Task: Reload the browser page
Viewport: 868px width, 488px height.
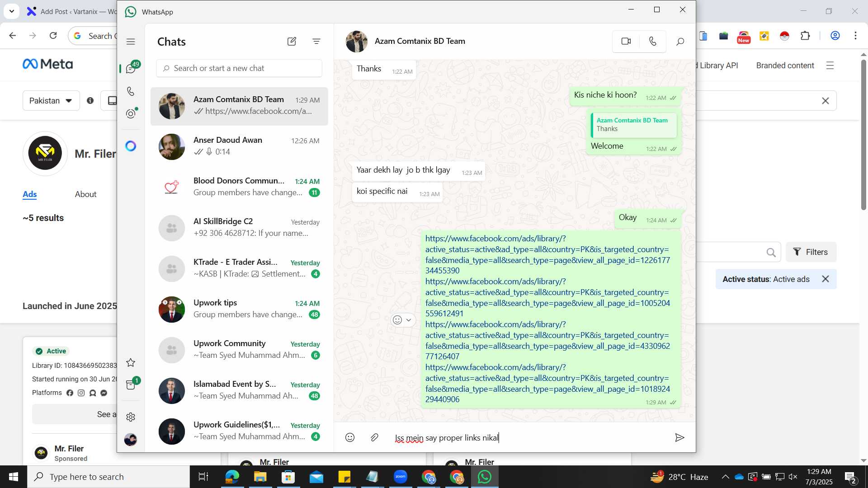Action: (x=53, y=35)
